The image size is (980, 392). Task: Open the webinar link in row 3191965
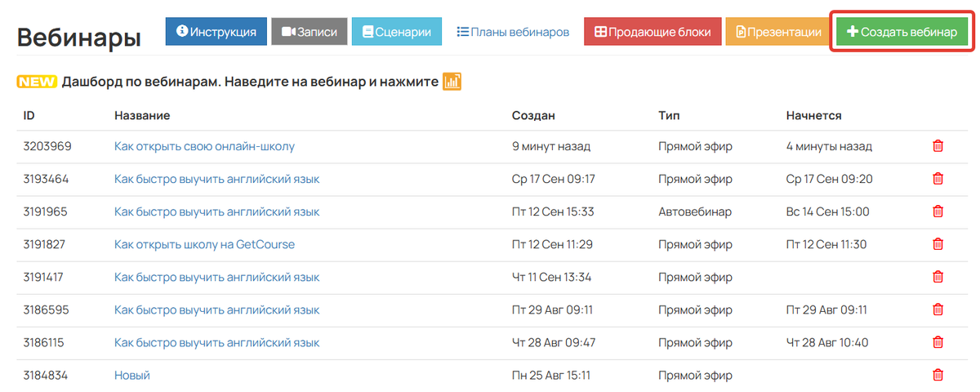[x=216, y=212]
